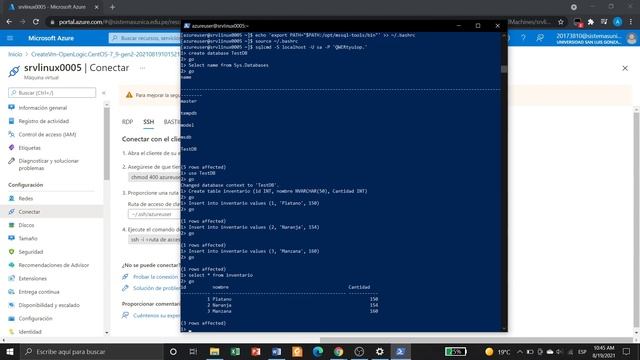Close the srvlinux0005 Conectar blade
The height and width of the screenshot is (360, 640).
click(625, 68)
